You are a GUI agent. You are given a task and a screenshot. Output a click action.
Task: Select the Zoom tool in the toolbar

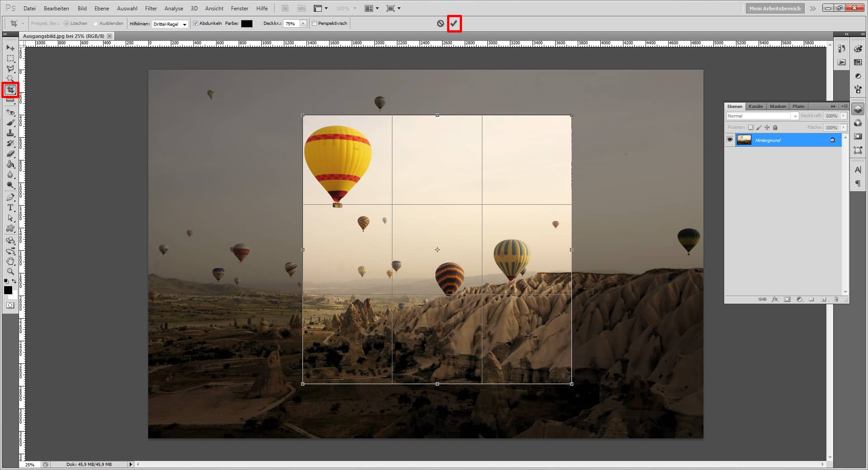click(x=10, y=272)
